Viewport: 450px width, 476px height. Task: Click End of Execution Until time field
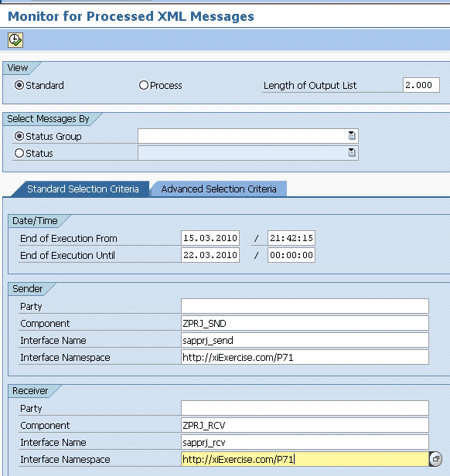tap(291, 255)
